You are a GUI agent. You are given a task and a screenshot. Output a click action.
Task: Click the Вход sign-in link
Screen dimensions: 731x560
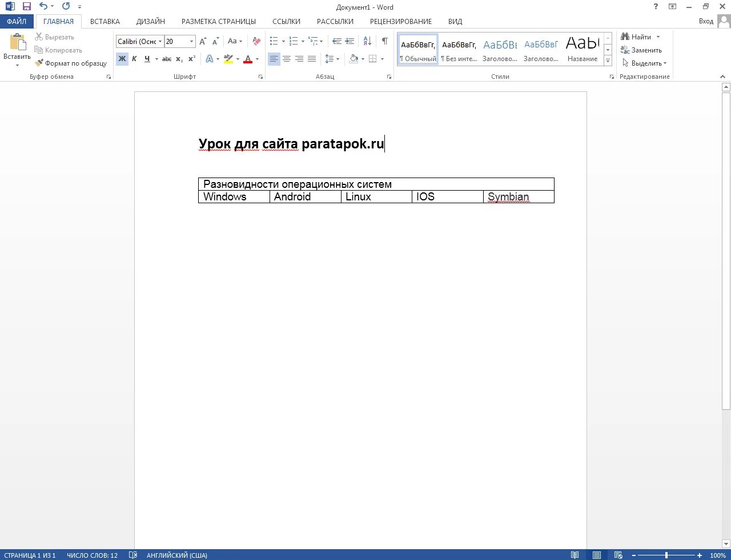tap(706, 21)
